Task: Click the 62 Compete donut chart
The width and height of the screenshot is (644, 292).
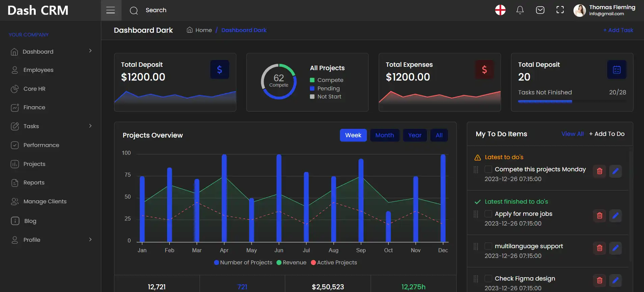Action: click(279, 82)
